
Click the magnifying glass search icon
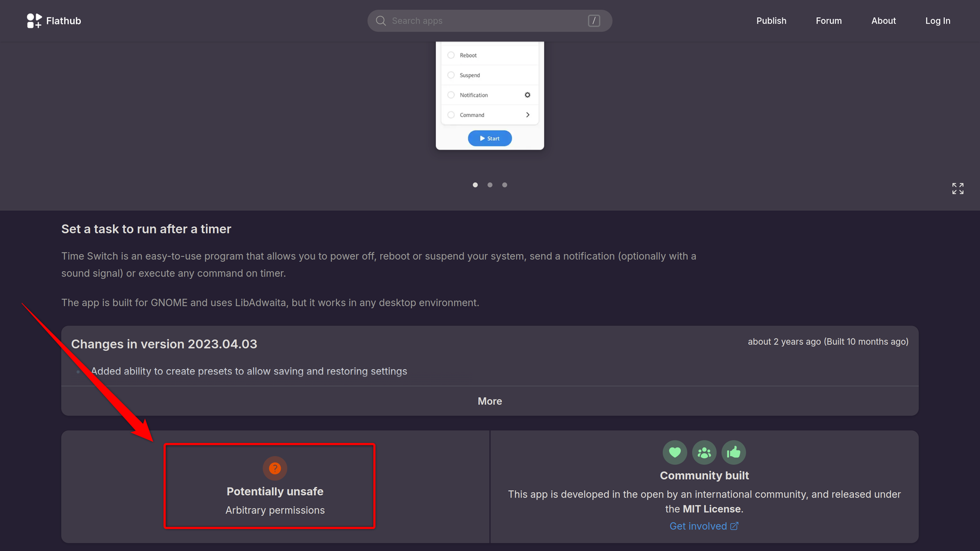pos(381,20)
